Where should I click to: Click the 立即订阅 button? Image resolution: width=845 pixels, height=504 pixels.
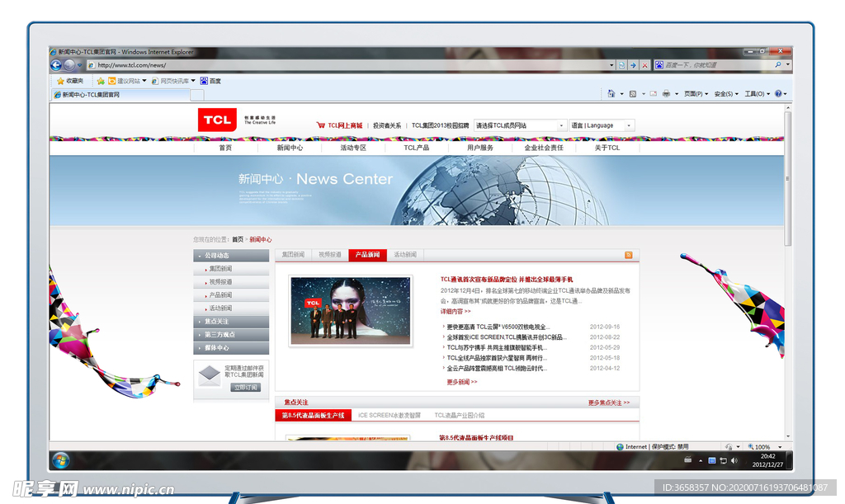tap(245, 387)
